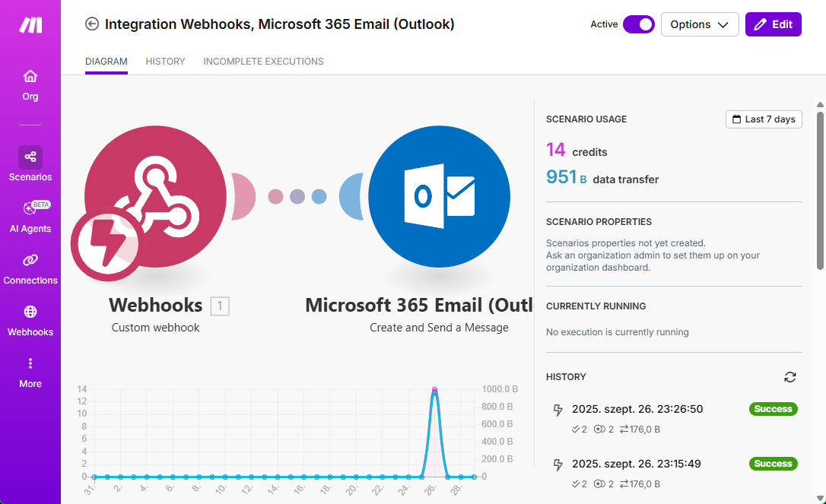Click the Custom webhook label
The height and width of the screenshot is (504, 826).
tap(155, 328)
